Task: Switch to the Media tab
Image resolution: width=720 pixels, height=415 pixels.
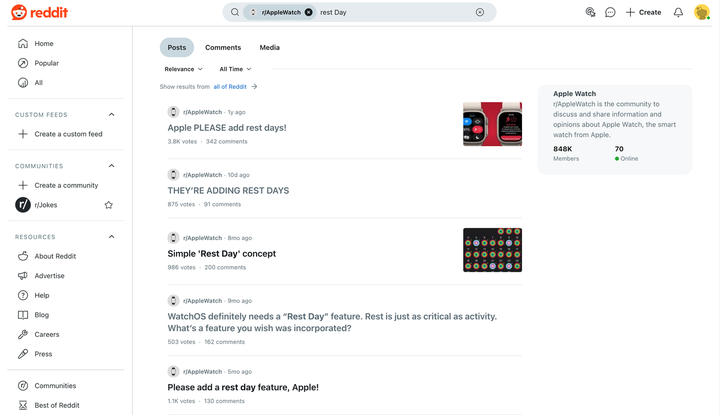Action: [x=269, y=48]
